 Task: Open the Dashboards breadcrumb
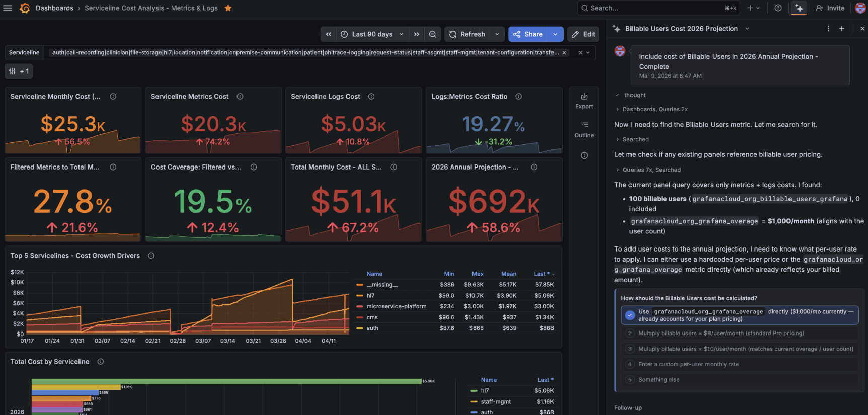[54, 8]
